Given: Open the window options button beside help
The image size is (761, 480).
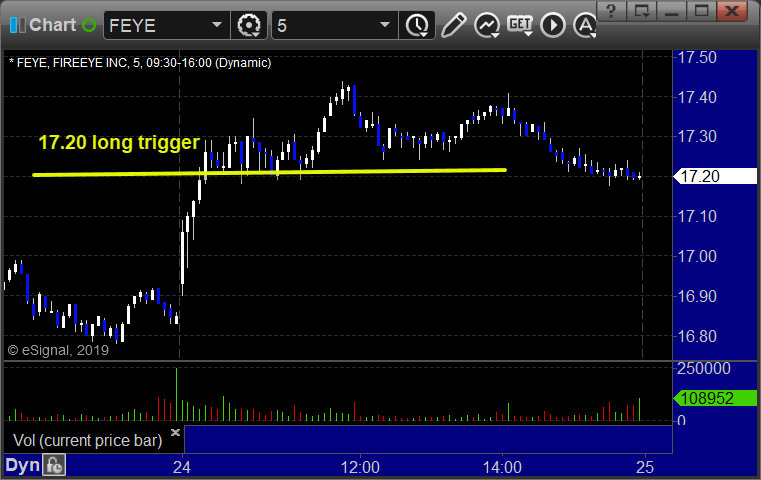Looking at the screenshot, I should coord(642,11).
